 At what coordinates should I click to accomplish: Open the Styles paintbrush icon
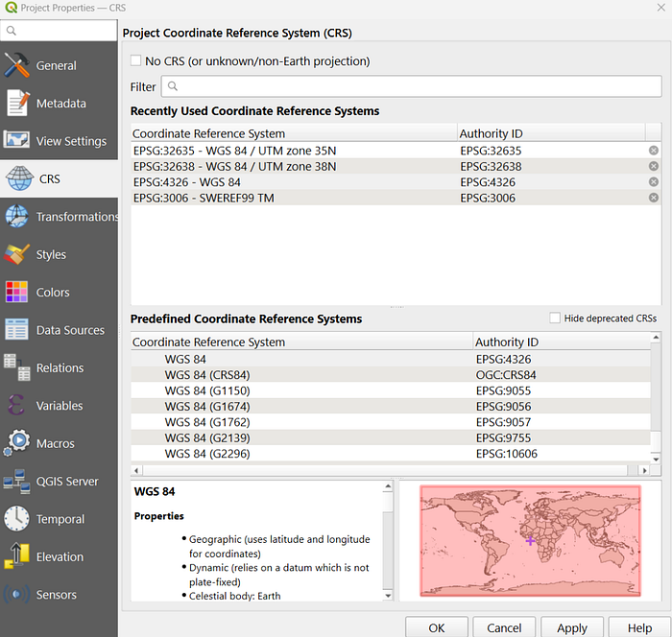coord(16,254)
